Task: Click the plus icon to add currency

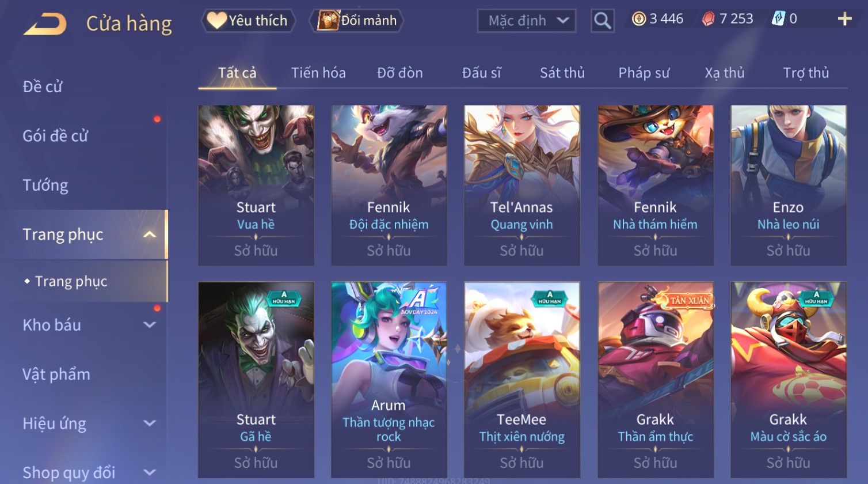Action: [844, 19]
